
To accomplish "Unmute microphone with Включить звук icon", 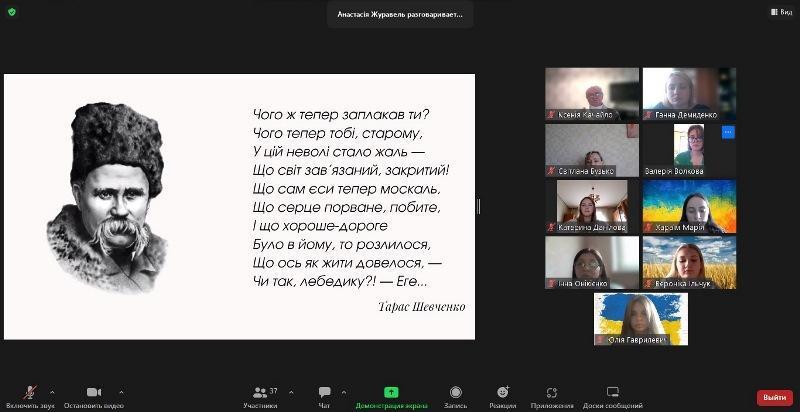I will pos(31,392).
